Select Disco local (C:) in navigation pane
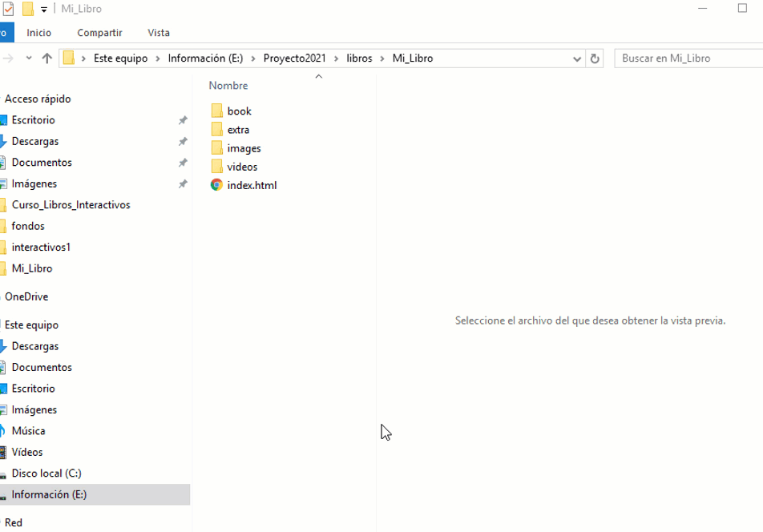This screenshot has width=763, height=532. (x=46, y=474)
